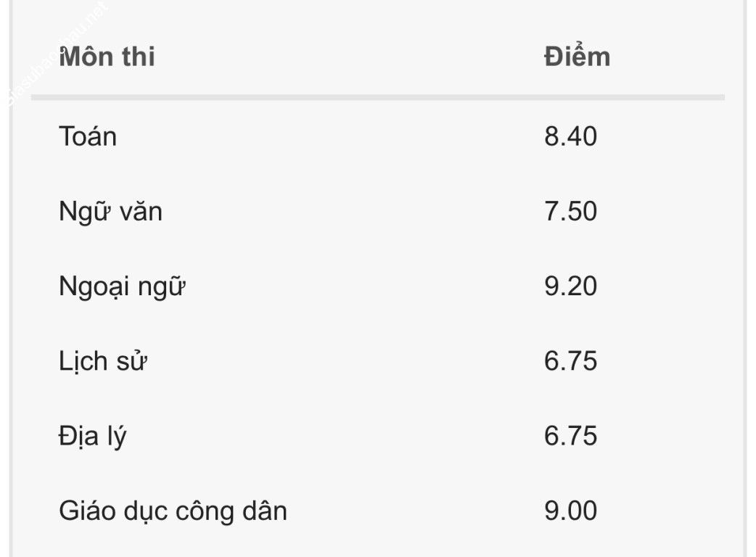This screenshot has height=557, width=756.
Task: Click the 'Môn thi' column header
Action: 107,57
